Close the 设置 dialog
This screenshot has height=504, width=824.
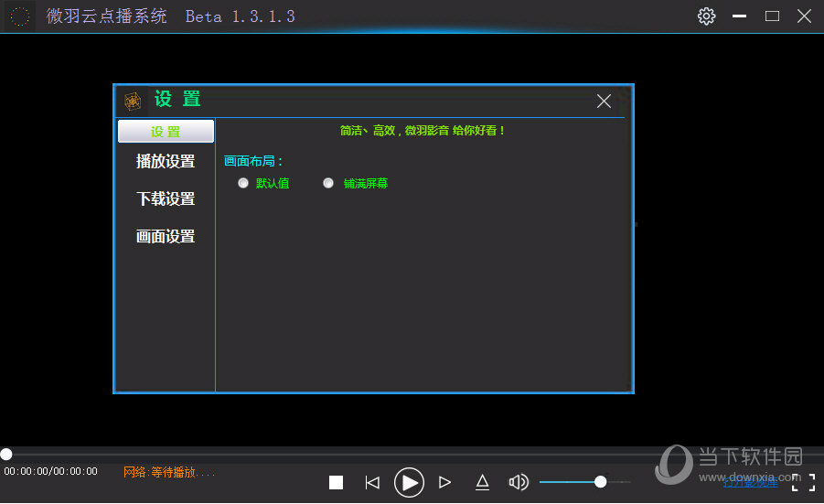[604, 101]
